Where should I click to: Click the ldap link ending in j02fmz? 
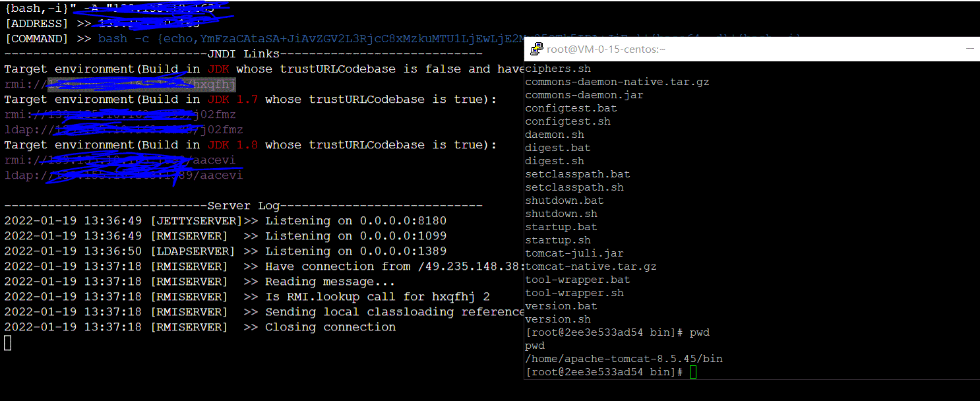124,130
